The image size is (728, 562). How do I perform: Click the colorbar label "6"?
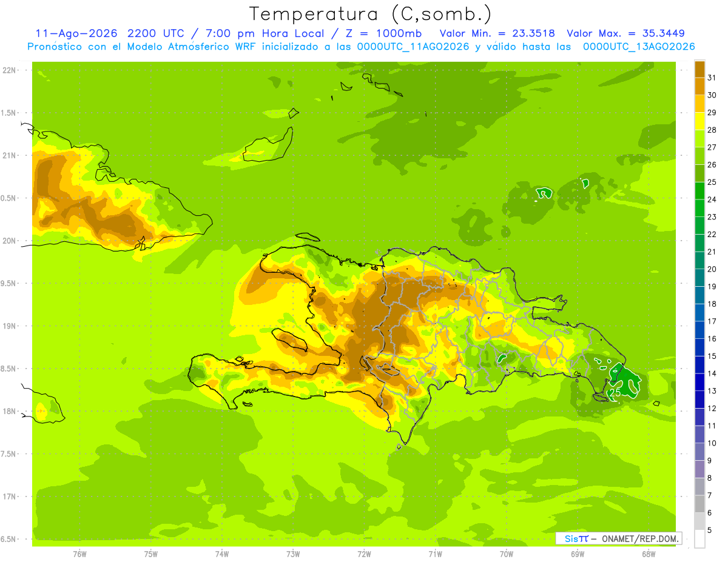710,513
